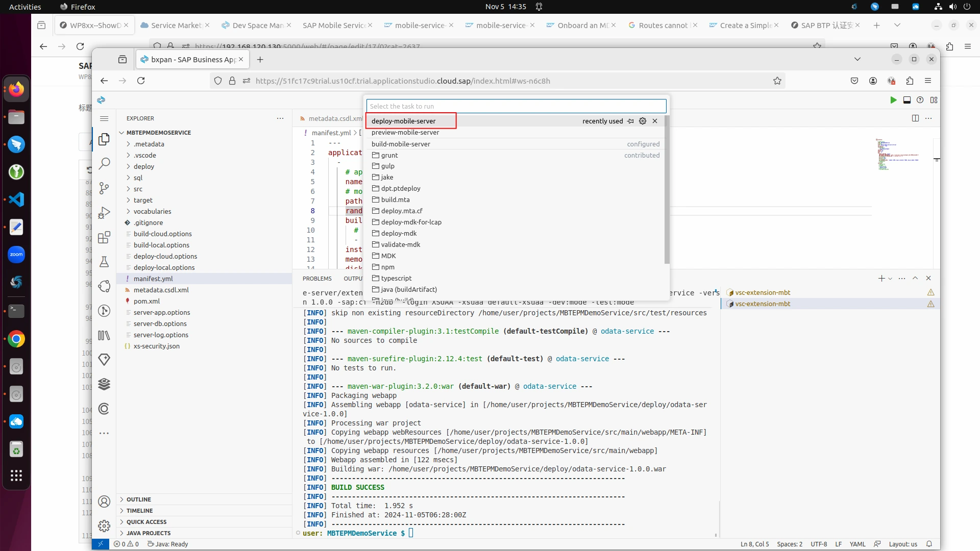Open xs-security.json file
The width and height of the screenshot is (980, 551).
(204, 346)
